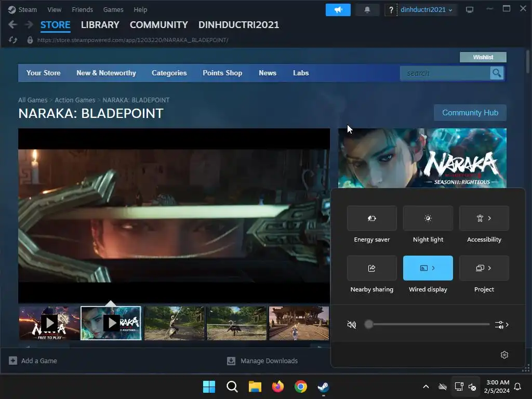Select the STORE tab
This screenshot has width=532, height=399.
55,25
